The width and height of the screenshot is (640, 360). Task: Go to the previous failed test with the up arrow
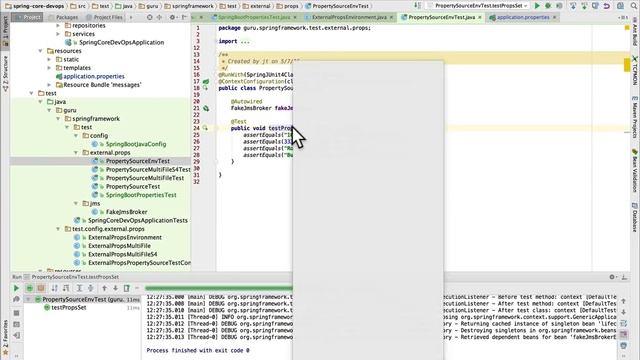click(x=104, y=288)
